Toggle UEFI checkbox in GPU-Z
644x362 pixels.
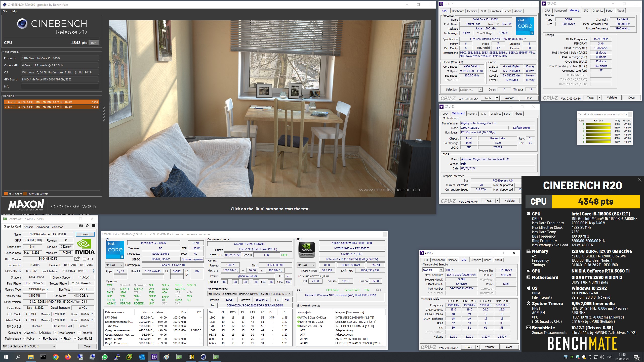point(84,259)
